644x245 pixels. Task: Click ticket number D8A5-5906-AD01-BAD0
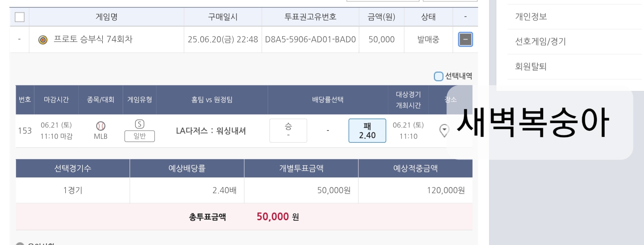pyautogui.click(x=310, y=40)
